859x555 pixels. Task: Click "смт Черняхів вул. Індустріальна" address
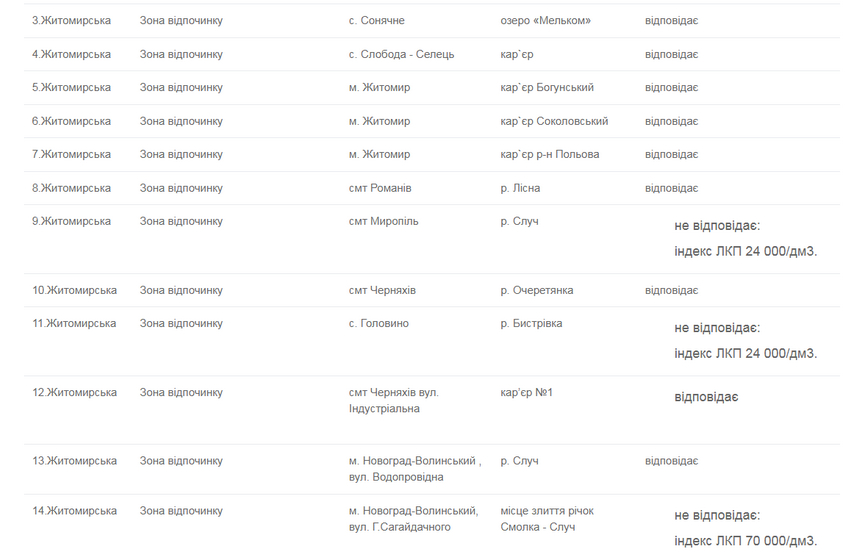pos(393,400)
